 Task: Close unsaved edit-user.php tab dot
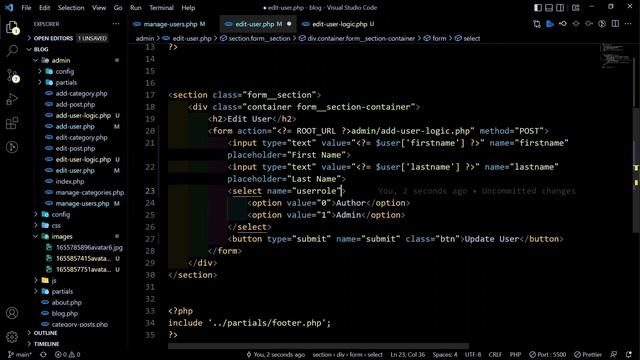coord(289,24)
